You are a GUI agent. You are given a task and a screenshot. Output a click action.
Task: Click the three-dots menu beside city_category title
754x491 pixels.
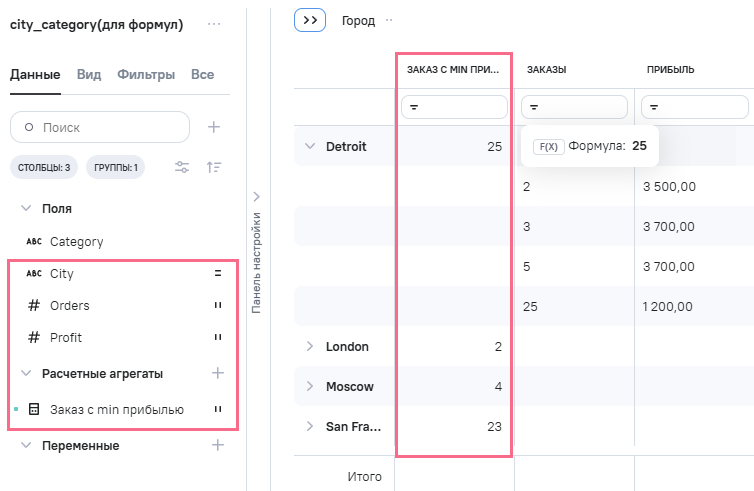(x=214, y=24)
